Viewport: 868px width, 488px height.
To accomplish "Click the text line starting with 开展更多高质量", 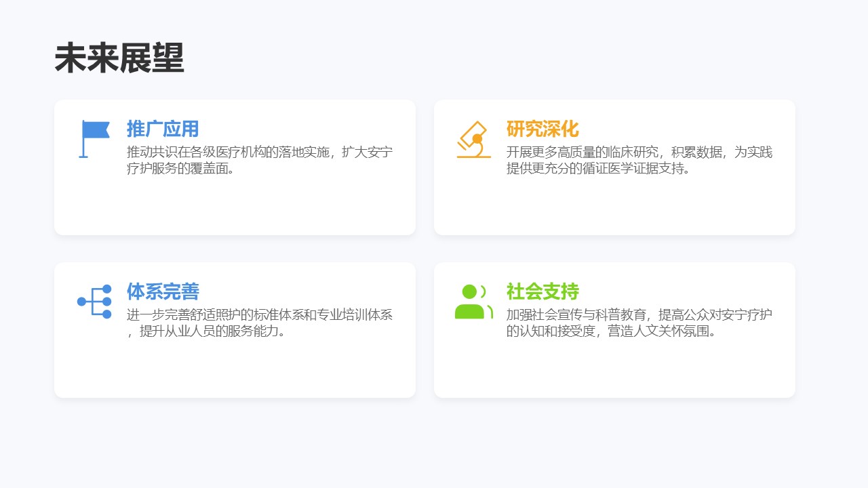I will point(639,152).
